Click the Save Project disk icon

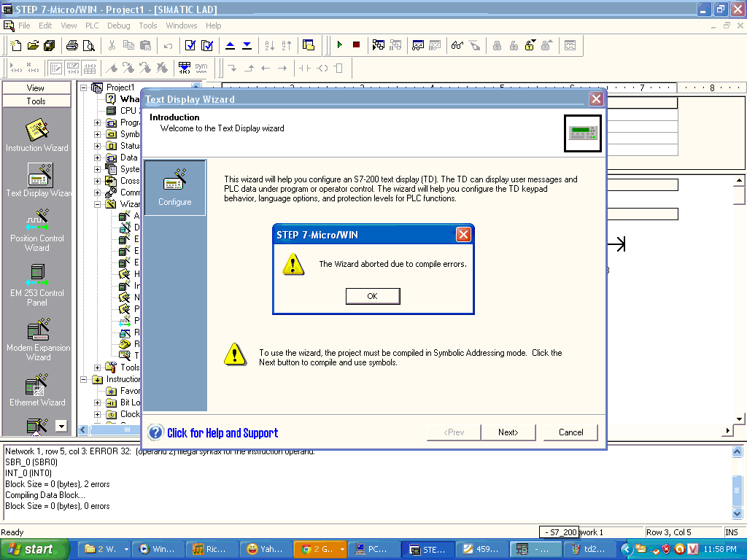[x=49, y=45]
